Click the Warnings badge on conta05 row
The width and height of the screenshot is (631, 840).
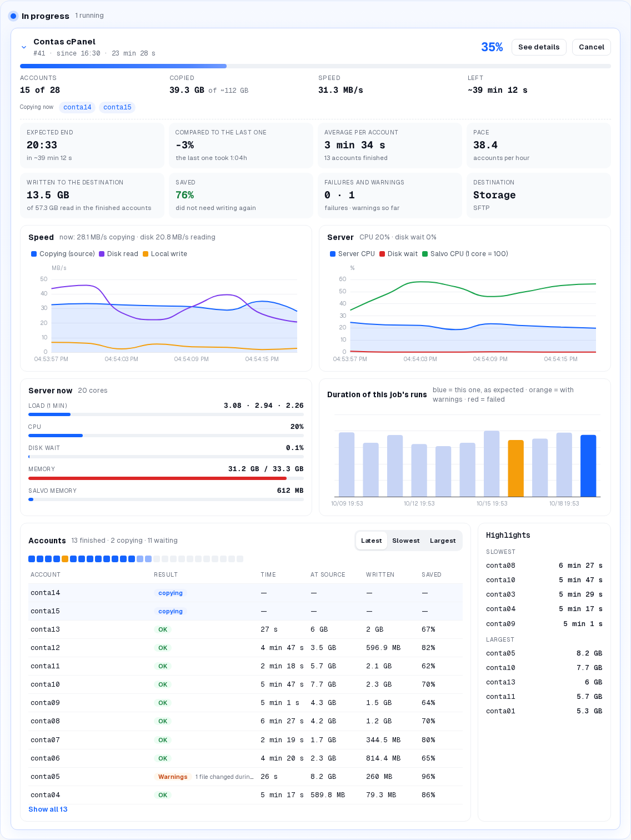[173, 777]
